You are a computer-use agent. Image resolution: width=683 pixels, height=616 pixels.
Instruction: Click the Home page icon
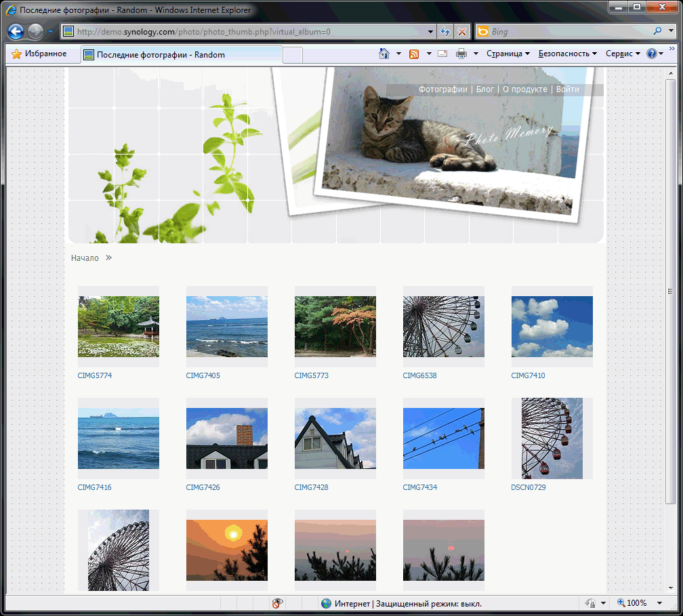(384, 54)
